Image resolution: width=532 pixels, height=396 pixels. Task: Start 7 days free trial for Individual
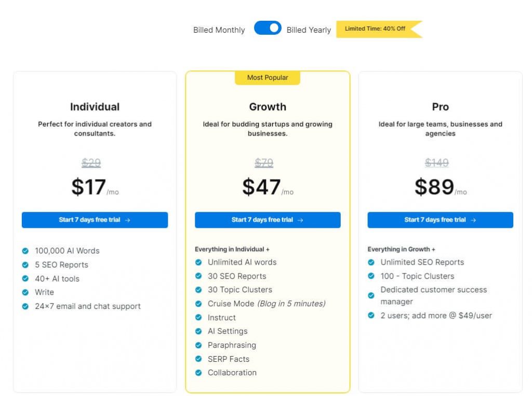[95, 220]
